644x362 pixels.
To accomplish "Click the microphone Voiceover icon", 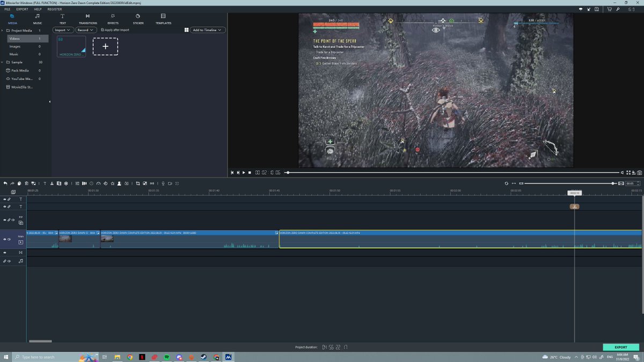I will tap(163, 183).
